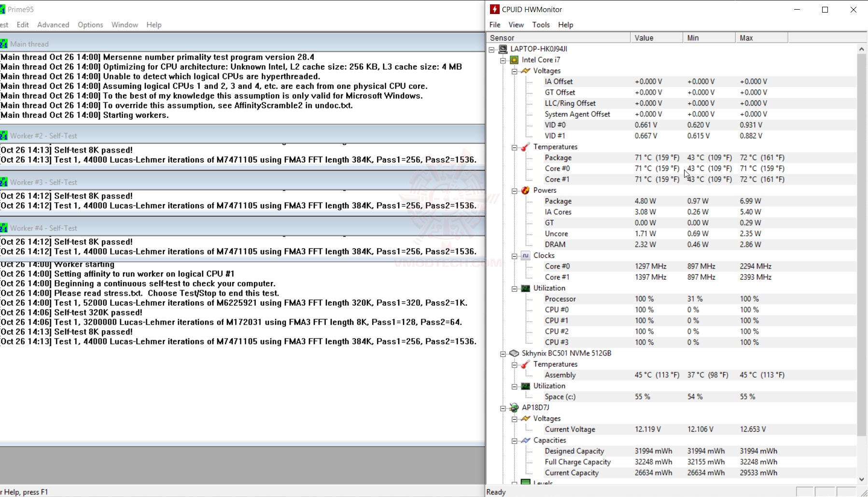Click the Utilization icon under Intel Core i7
Viewport: 868px width, 497px height.
click(x=526, y=288)
